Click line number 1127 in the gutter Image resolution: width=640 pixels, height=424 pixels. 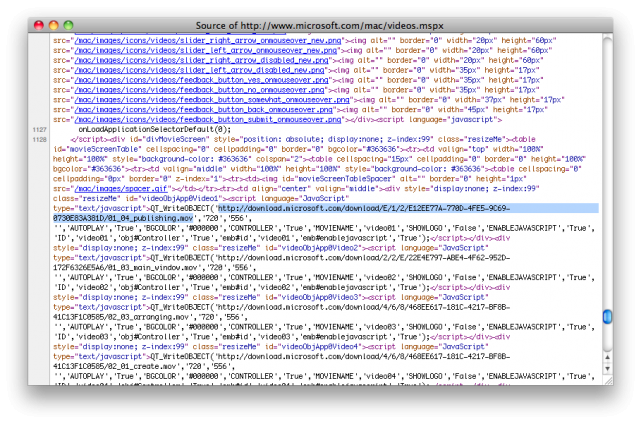40,130
